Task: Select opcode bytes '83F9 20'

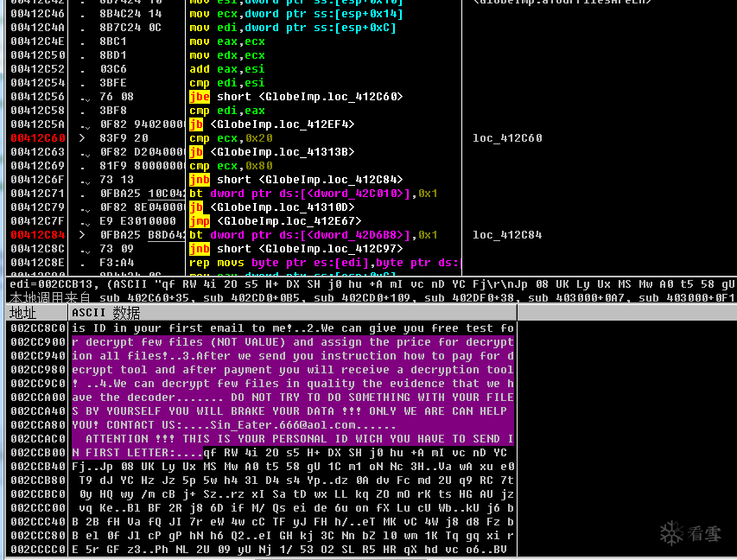Action: 124,138
